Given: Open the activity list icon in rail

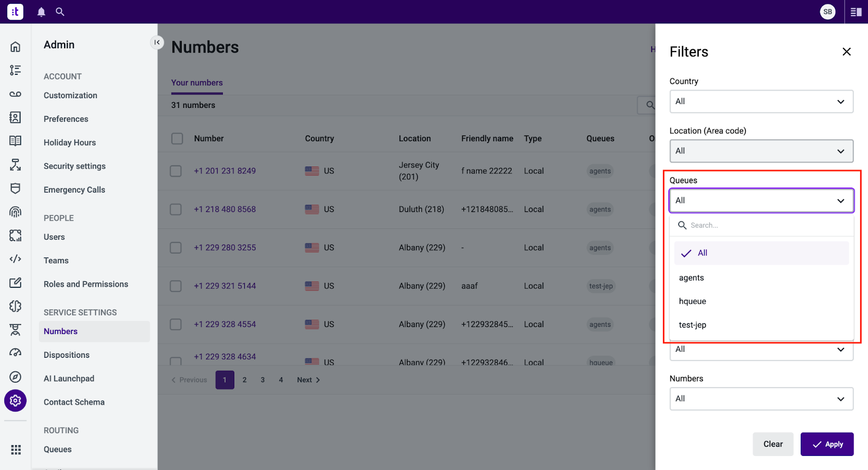Looking at the screenshot, I should [x=15, y=70].
